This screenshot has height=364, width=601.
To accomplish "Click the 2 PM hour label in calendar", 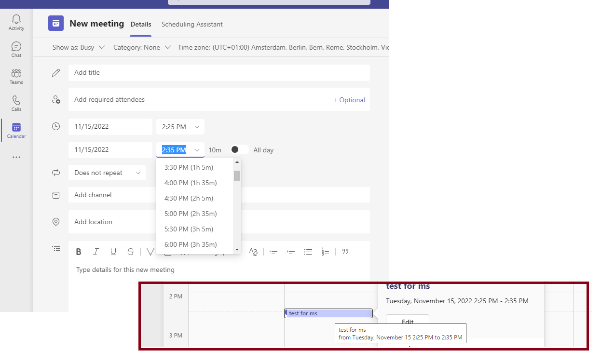I will 176,297.
